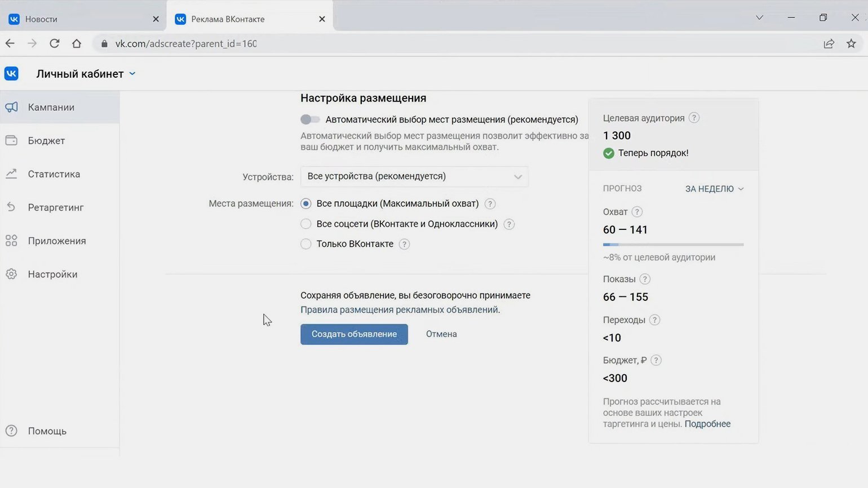Follow the Подробнее forecast link
Screen dimensions: 868x488
(x=707, y=424)
